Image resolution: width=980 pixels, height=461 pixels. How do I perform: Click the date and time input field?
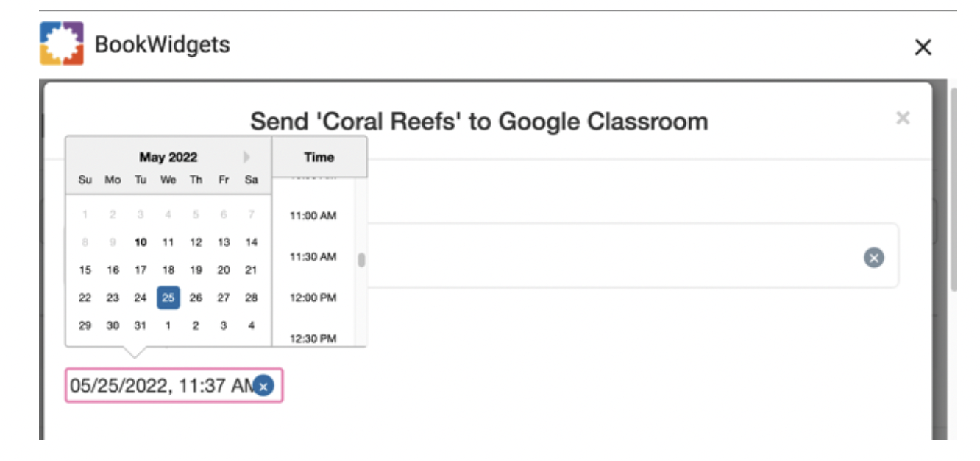click(x=174, y=385)
